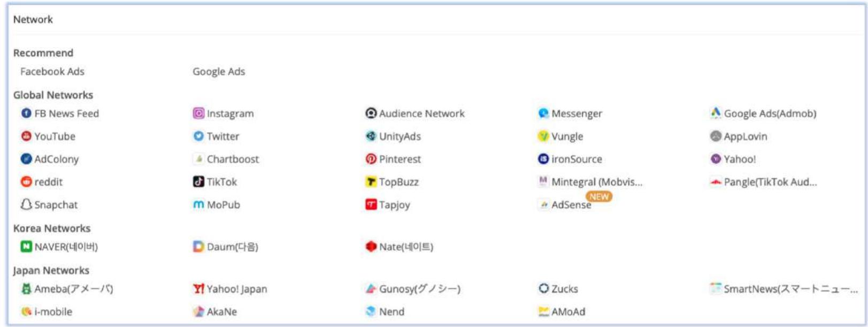Click the TopBuzz icon
Screen dimensions: 868x327
point(371,181)
